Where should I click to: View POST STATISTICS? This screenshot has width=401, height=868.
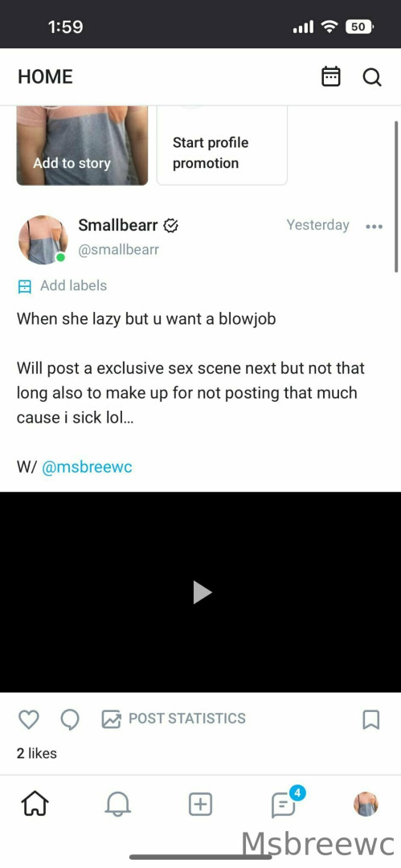tap(174, 719)
